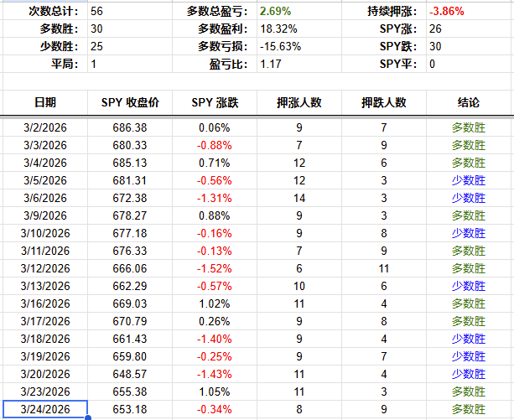This screenshot has height=420, width=514.
Task: Select the date cell 3/10/2026
Action: pyautogui.click(x=45, y=233)
